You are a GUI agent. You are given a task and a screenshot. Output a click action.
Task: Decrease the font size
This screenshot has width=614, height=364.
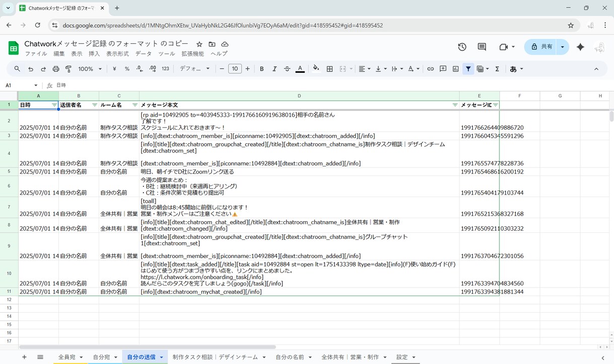222,69
